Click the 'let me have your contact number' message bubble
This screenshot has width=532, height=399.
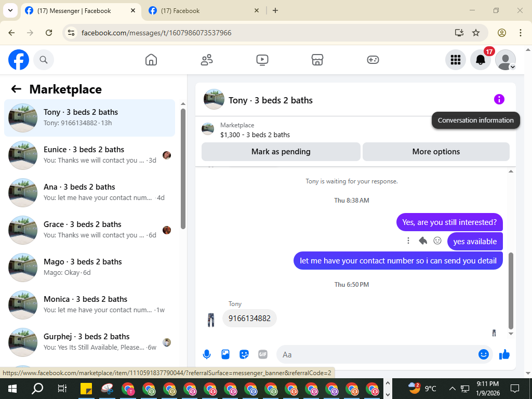(x=398, y=261)
